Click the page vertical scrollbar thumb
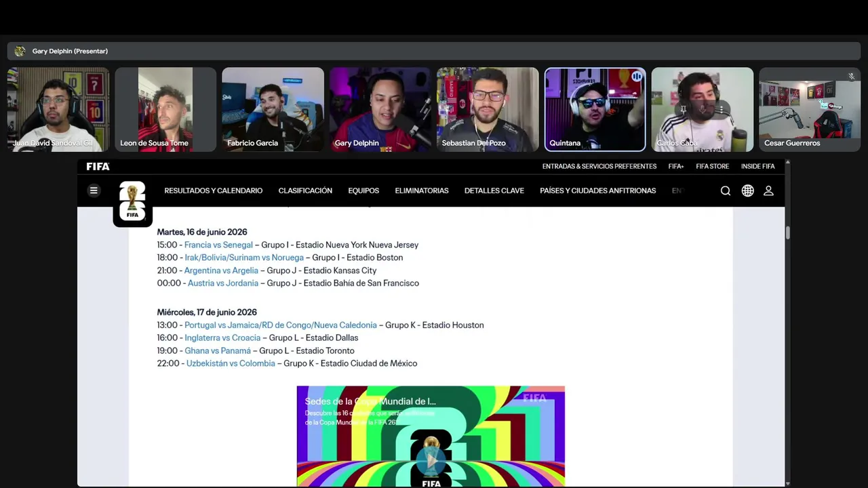Image resolution: width=868 pixels, height=488 pixels. (x=787, y=232)
